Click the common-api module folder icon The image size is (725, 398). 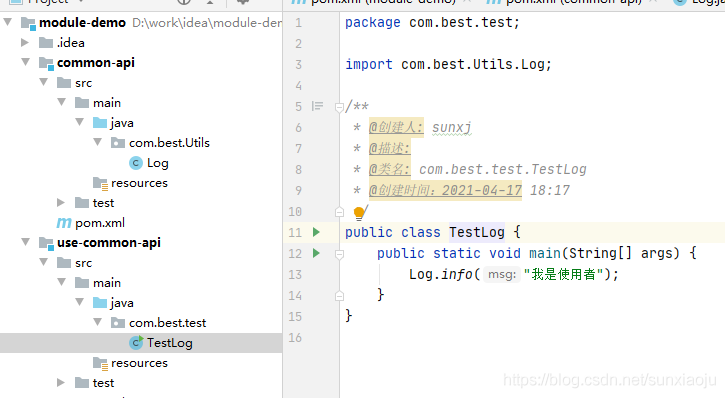point(46,63)
